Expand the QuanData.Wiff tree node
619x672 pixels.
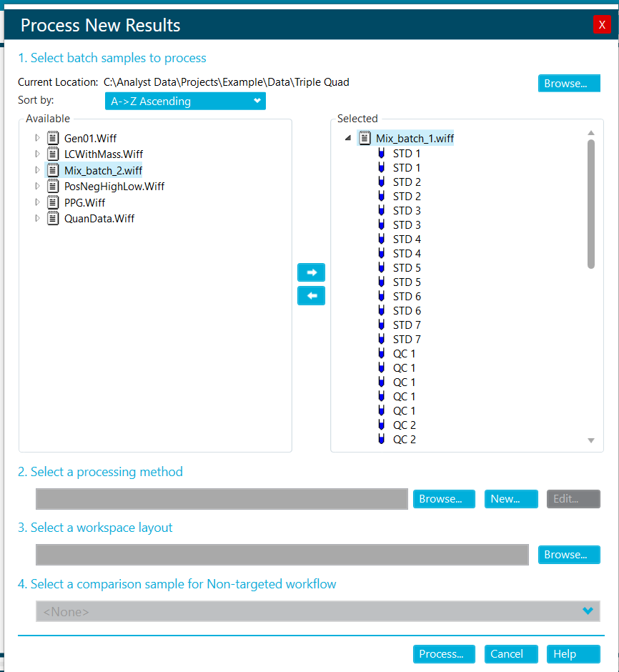pos(37,218)
